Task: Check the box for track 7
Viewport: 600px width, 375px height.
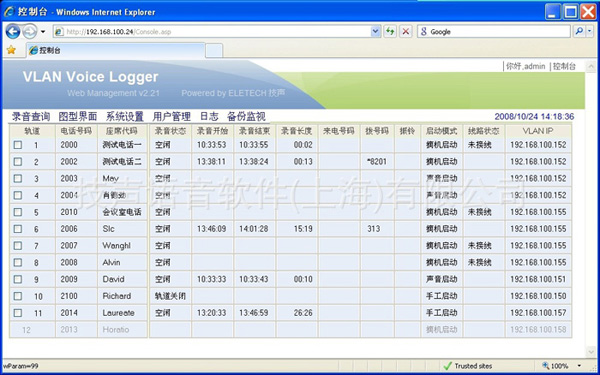Action: (18, 245)
